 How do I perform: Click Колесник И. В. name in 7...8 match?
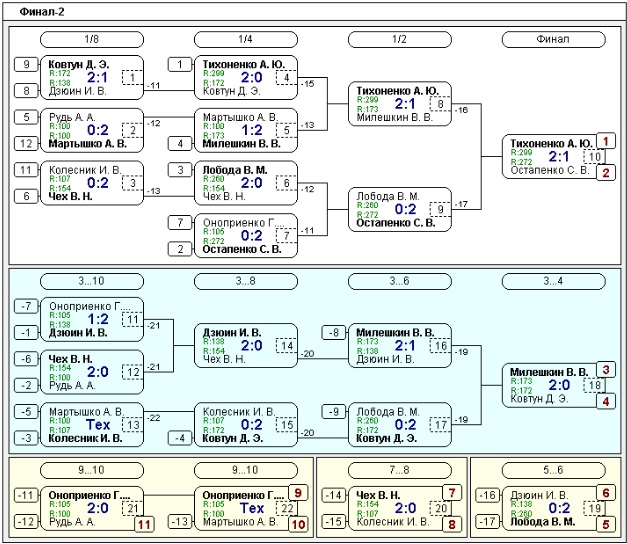393,522
